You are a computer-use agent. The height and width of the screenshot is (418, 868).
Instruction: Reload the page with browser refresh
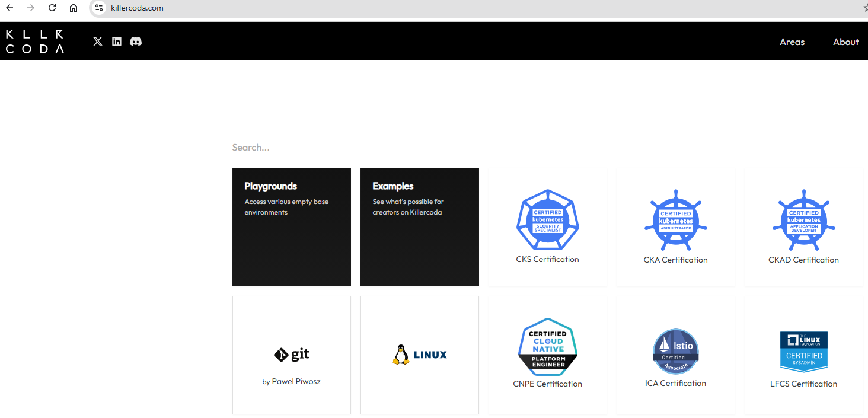(x=52, y=8)
